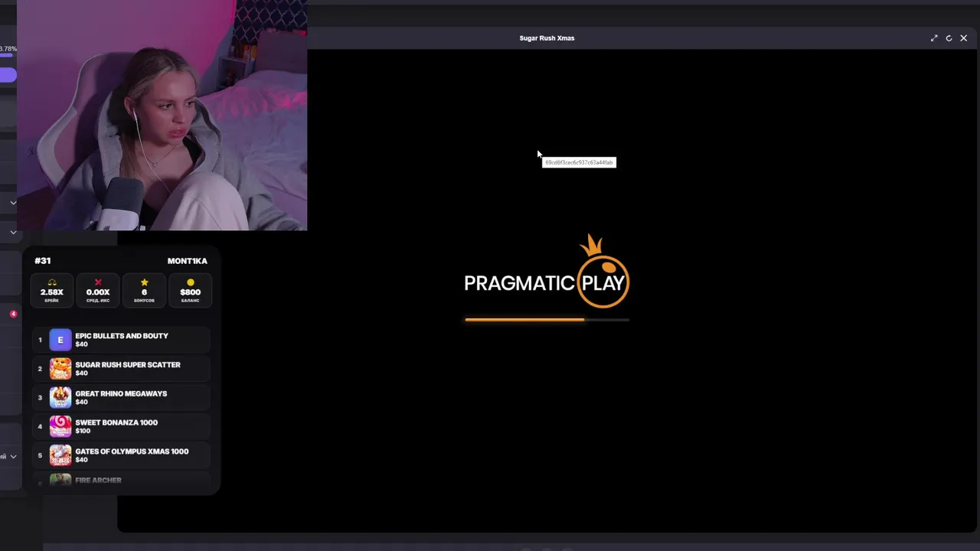
Task: Click the star icon above 6 bonuses
Action: click(144, 282)
